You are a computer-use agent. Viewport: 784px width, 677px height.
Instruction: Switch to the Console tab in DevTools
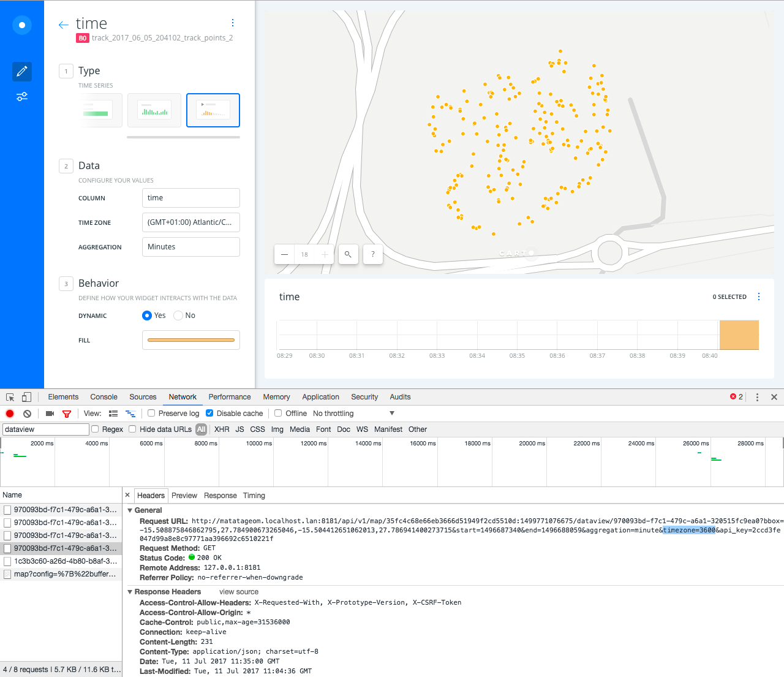pos(104,397)
